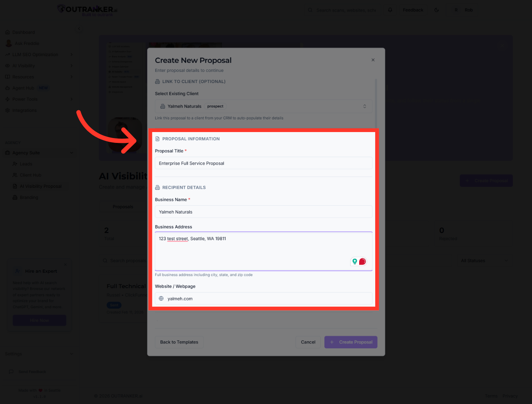Expand the LLM SEO Optimization menu
Viewport: 532px width, 404px height.
(x=71, y=55)
